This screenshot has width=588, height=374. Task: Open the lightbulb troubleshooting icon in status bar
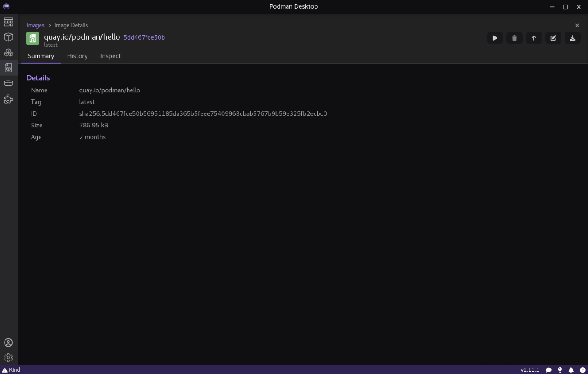tap(560, 370)
